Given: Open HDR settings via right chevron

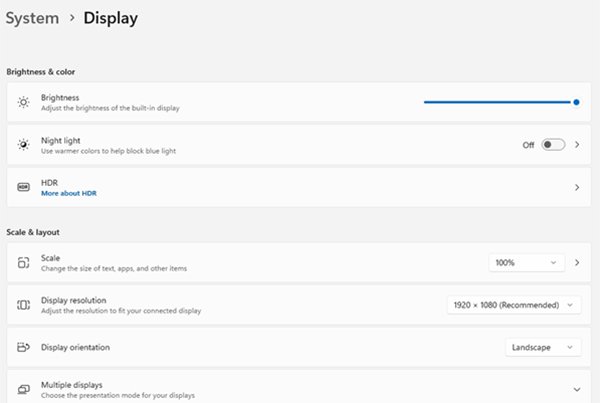Looking at the screenshot, I should point(577,187).
